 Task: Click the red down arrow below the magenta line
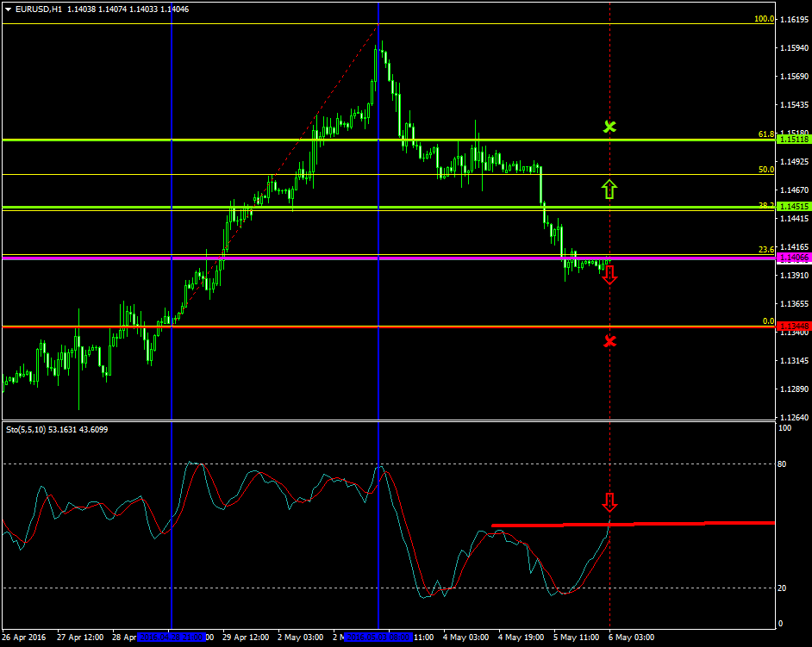(x=610, y=276)
